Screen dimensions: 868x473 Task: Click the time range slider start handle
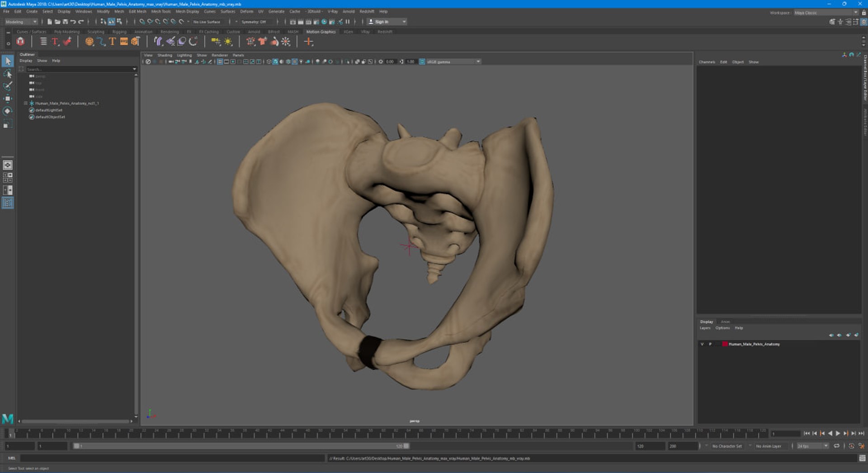[x=76, y=446]
